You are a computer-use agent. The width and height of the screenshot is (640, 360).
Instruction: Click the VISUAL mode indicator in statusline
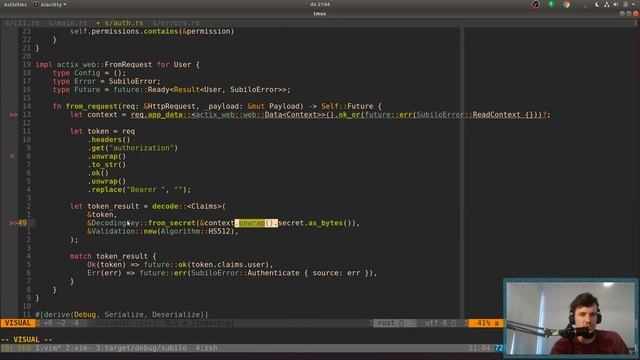(18, 323)
